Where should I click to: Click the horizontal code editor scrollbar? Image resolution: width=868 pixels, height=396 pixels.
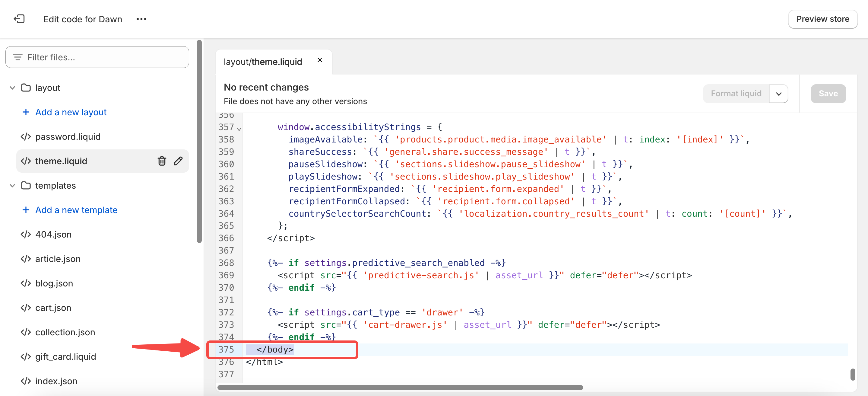tap(400, 387)
